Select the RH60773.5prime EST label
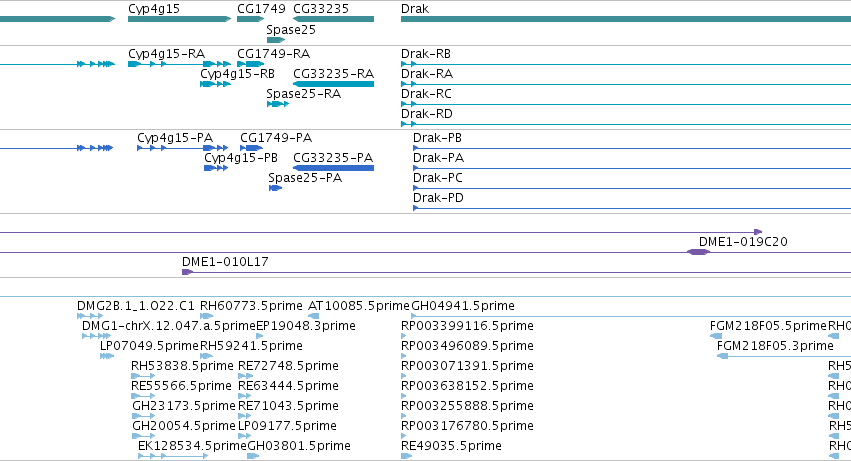The height and width of the screenshot is (461, 851). tap(251, 306)
